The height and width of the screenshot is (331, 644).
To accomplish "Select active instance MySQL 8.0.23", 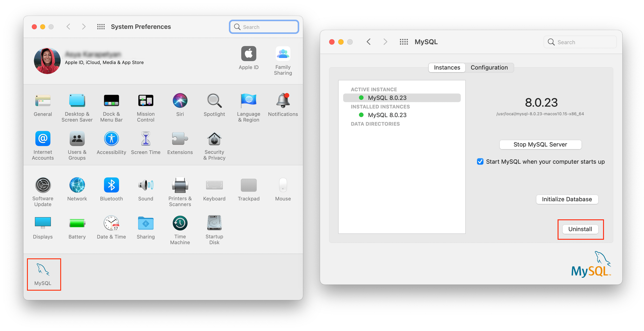I will pos(402,98).
